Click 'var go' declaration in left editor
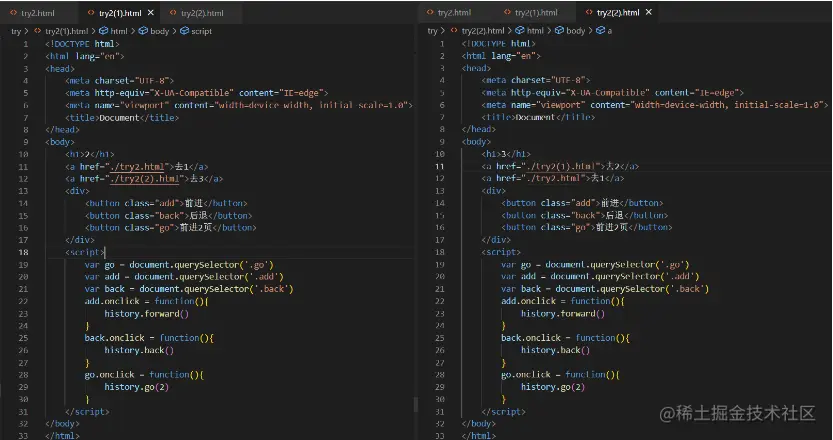833x440 pixels. point(179,265)
